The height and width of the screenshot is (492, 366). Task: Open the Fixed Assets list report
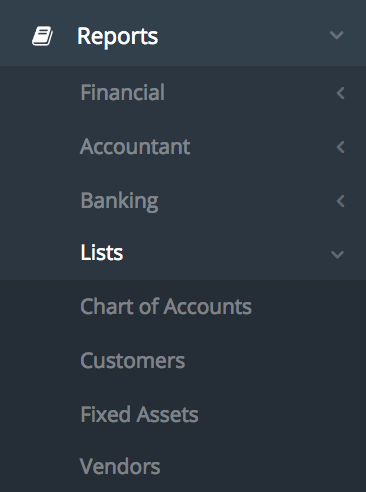tap(140, 414)
